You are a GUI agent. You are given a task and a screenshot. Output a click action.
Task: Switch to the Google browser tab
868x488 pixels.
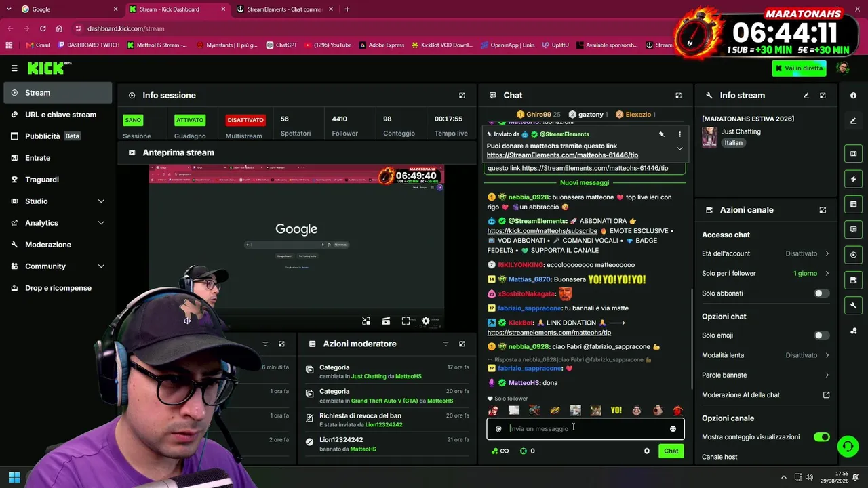69,9
